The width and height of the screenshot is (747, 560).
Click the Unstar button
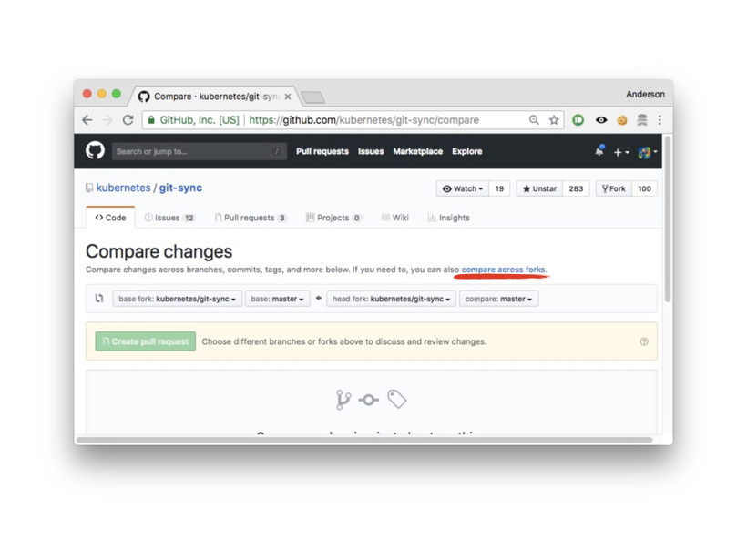pos(539,188)
